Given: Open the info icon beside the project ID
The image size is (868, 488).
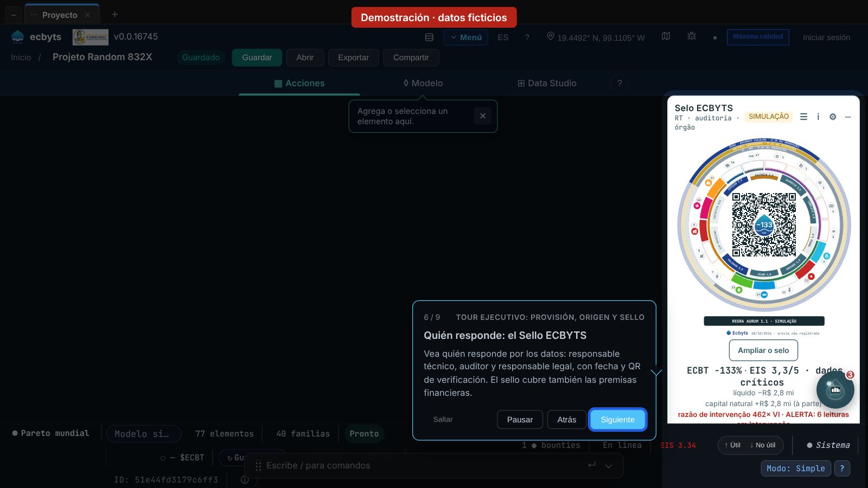Looking at the screenshot, I should [245, 479].
